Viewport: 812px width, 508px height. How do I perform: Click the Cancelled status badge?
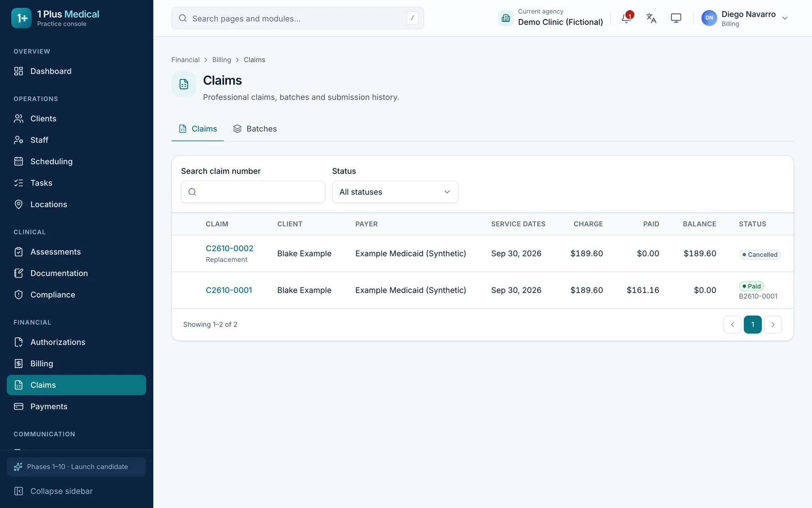click(760, 255)
